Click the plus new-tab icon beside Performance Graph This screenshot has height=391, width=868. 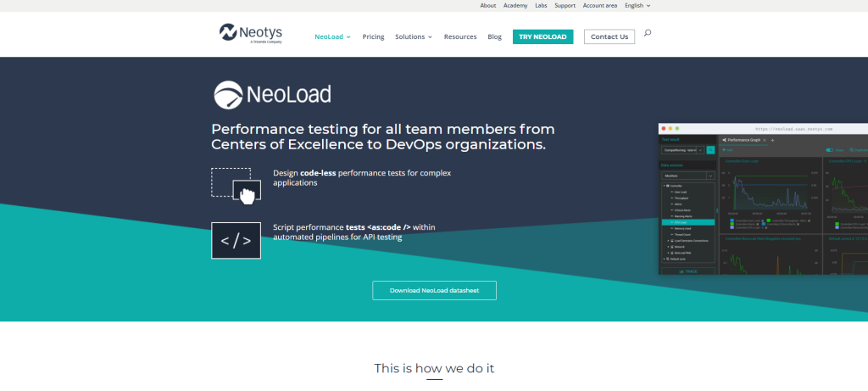[772, 141]
